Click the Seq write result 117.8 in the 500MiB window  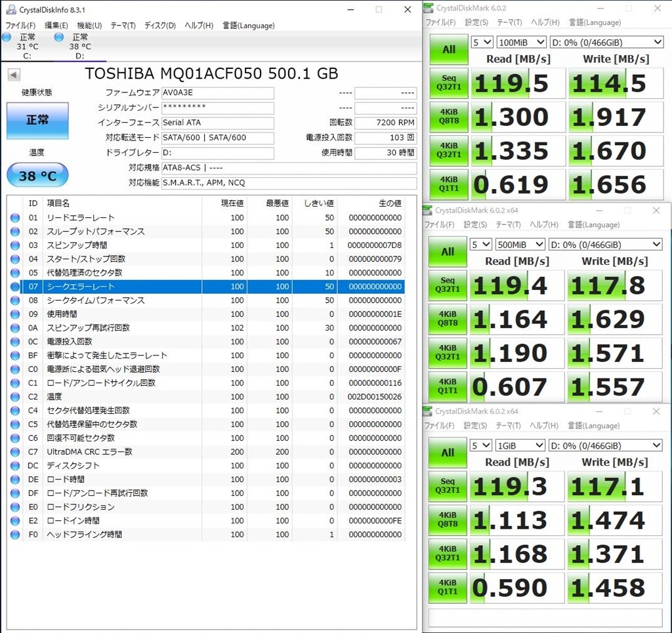click(614, 285)
